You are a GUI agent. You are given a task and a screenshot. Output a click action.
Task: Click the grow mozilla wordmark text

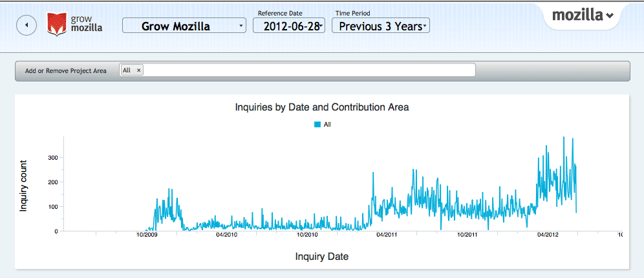coord(87,24)
